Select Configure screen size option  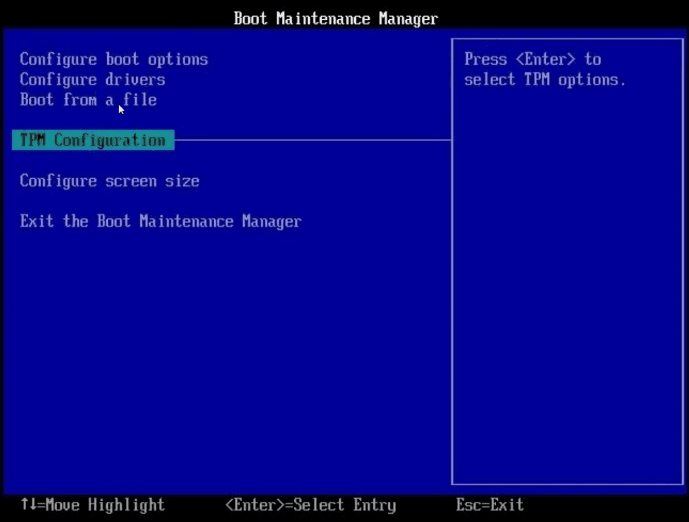coord(109,181)
